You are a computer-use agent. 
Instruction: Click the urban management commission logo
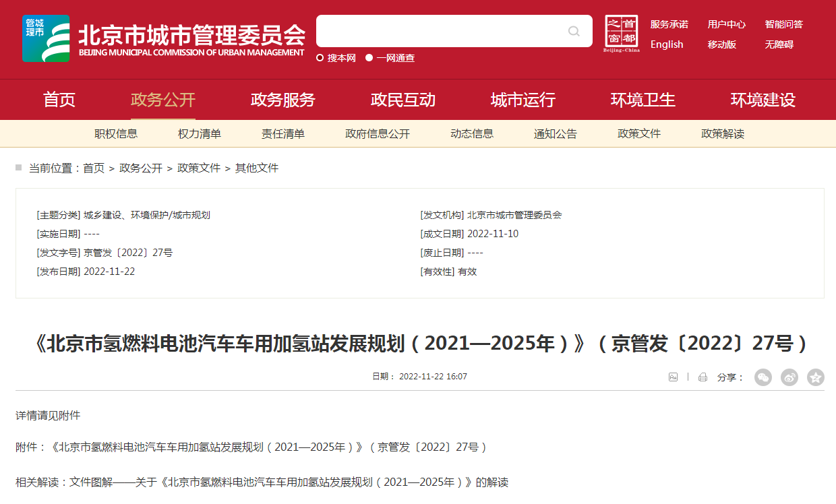pyautogui.click(x=46, y=38)
